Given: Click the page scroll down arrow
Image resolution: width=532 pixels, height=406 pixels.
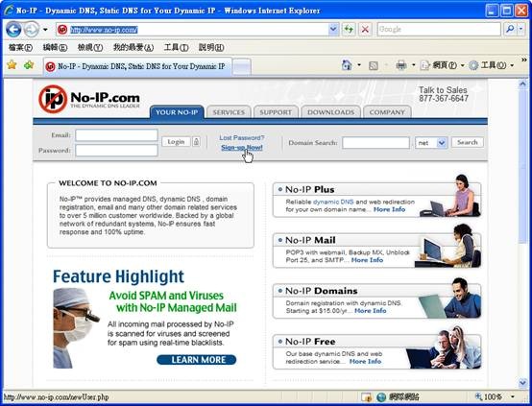Looking at the screenshot, I should tap(522, 383).
